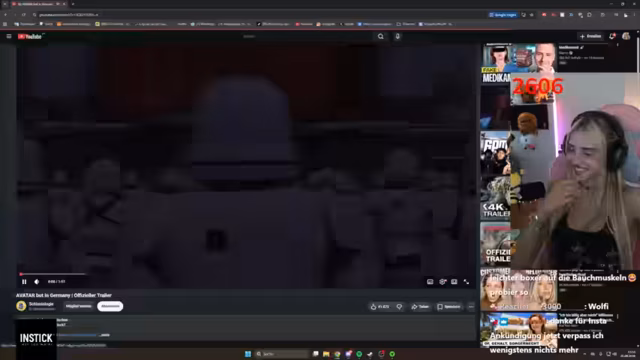Bookmark the page with the star icon

pos(531,15)
